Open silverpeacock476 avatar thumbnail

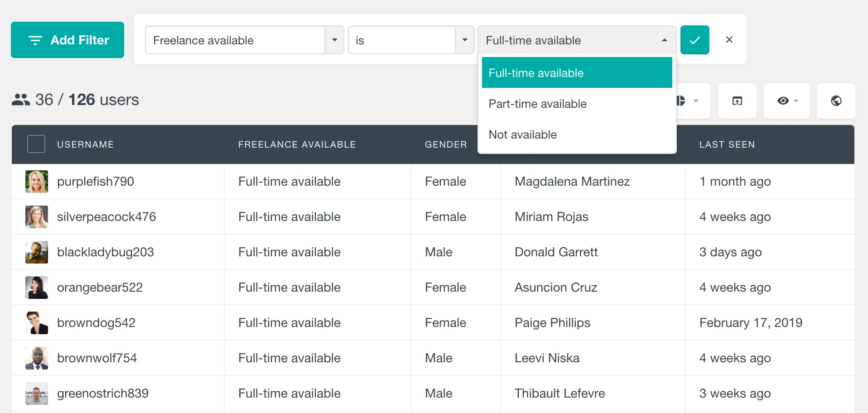[x=37, y=217]
